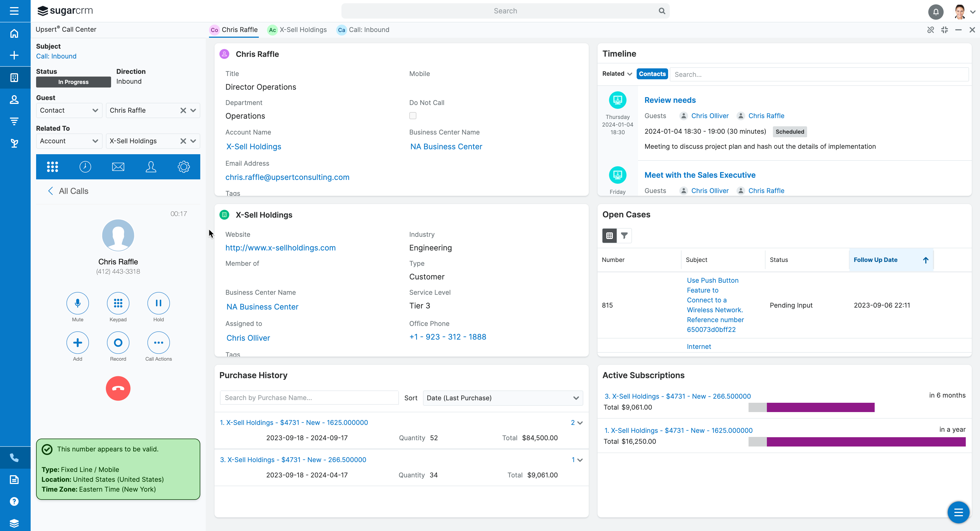The height and width of the screenshot is (531, 980).
Task: Open the Guest type Contact dropdown
Action: coord(69,110)
